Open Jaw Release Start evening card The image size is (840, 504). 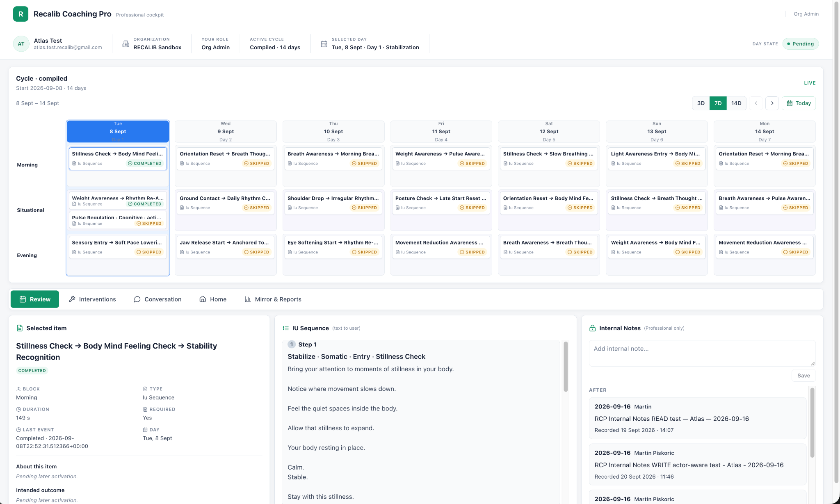(226, 247)
